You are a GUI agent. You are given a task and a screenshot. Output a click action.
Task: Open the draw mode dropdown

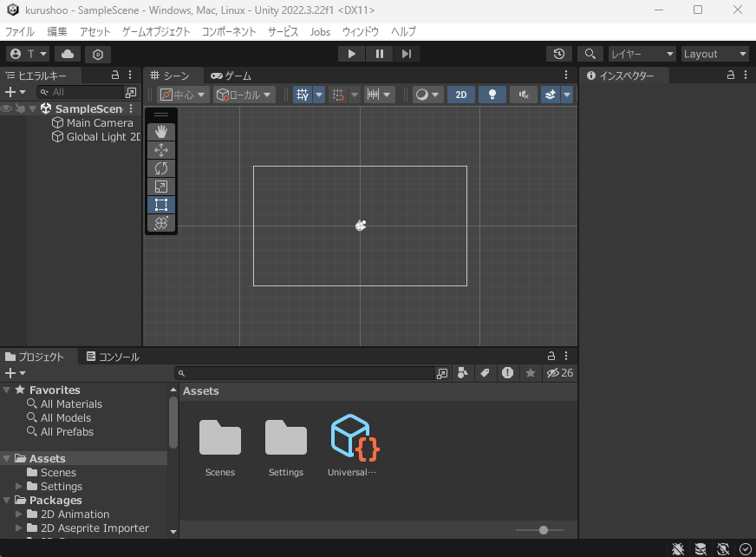427,95
